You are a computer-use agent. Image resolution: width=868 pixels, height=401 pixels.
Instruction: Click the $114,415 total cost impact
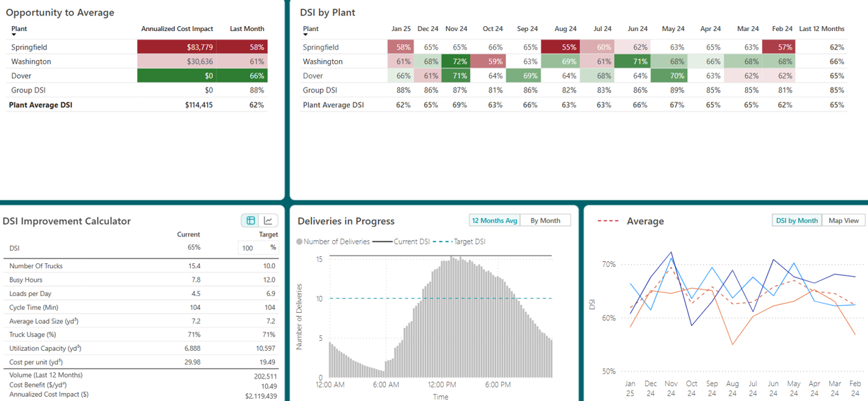[x=199, y=104]
